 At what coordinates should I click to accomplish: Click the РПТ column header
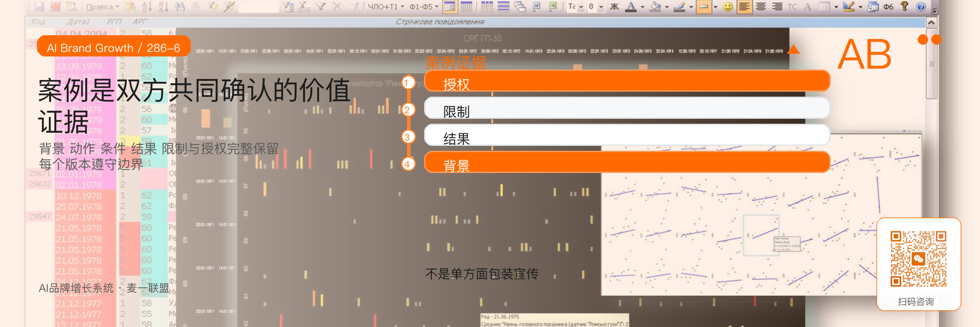[x=114, y=22]
